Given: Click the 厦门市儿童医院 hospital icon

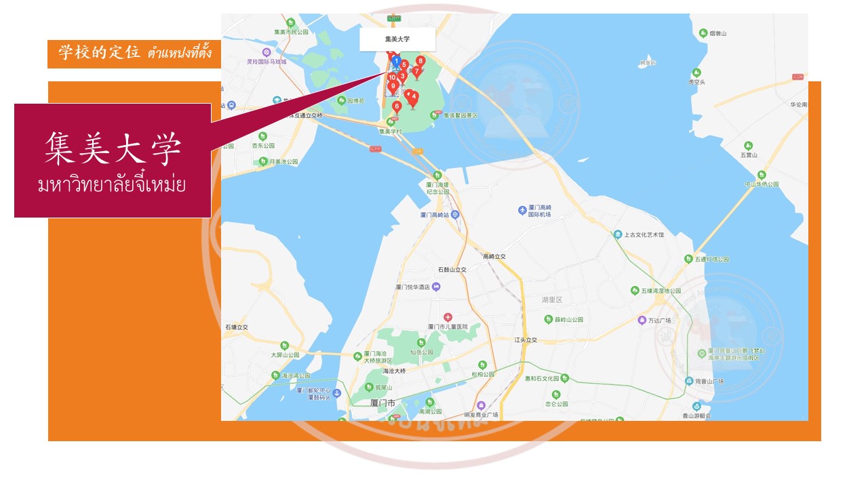Looking at the screenshot, I should 448,317.
